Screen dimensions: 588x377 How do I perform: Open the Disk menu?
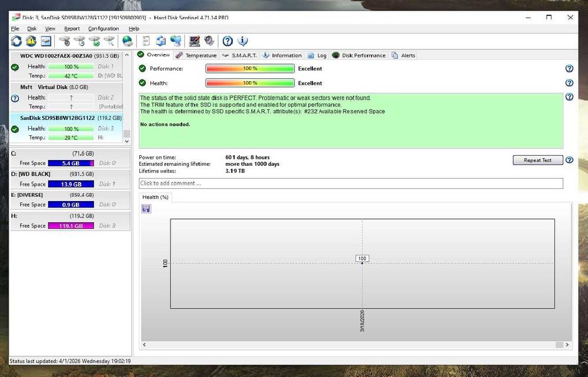pos(32,28)
